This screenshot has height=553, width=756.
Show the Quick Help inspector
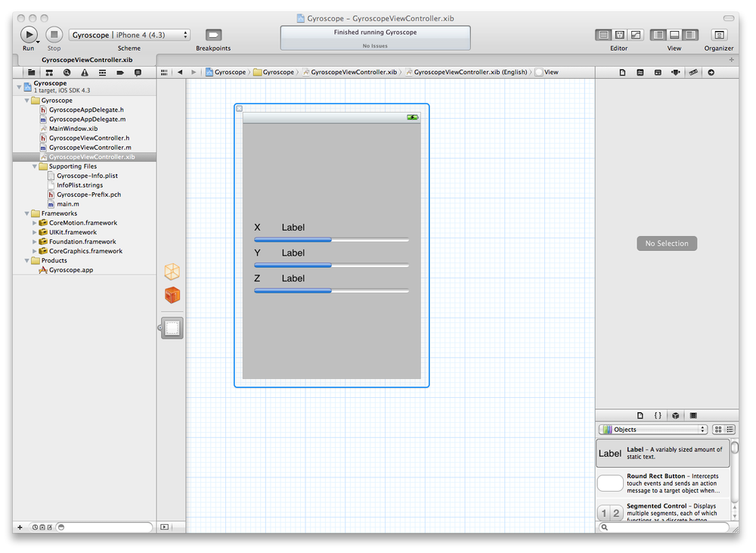click(640, 73)
